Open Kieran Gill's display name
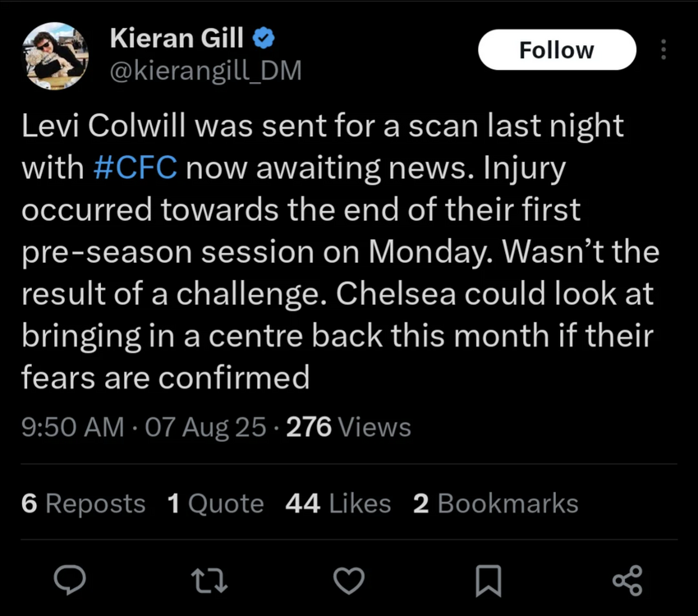Viewport: 698px width, 616px height. [176, 37]
